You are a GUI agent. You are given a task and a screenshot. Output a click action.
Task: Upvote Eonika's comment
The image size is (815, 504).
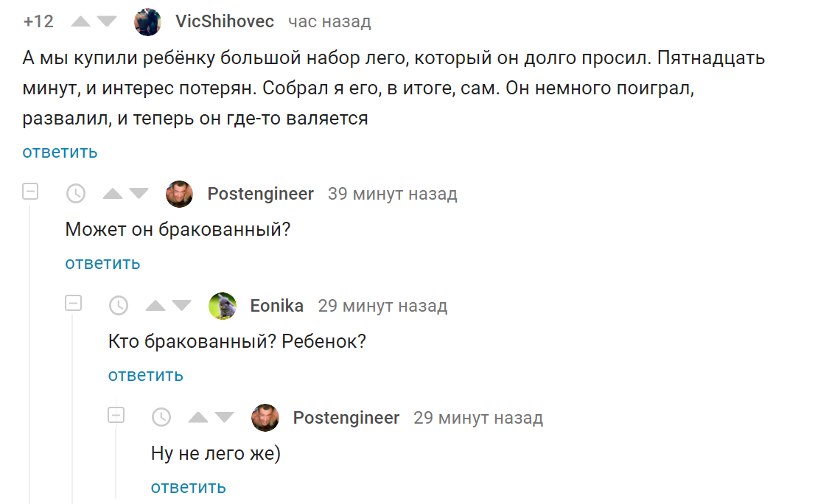coord(155,306)
